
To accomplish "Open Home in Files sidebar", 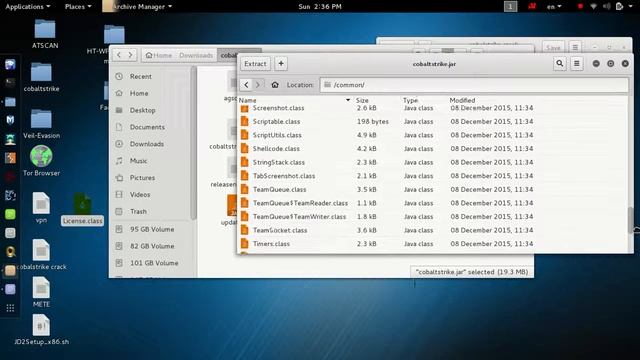I will pyautogui.click(x=151, y=93).
